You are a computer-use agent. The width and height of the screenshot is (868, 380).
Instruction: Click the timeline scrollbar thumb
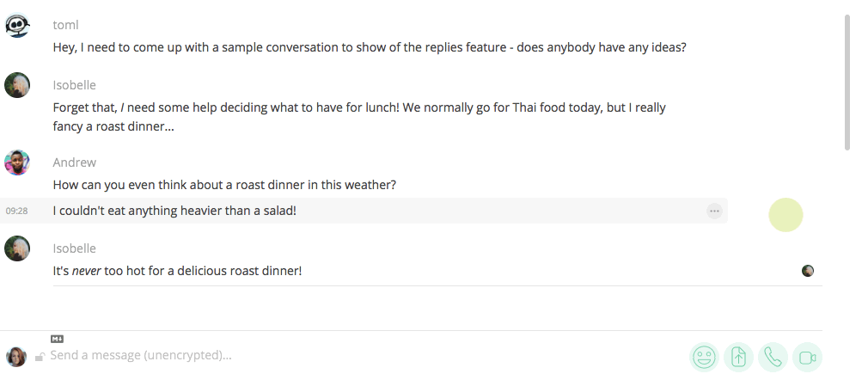[847, 83]
